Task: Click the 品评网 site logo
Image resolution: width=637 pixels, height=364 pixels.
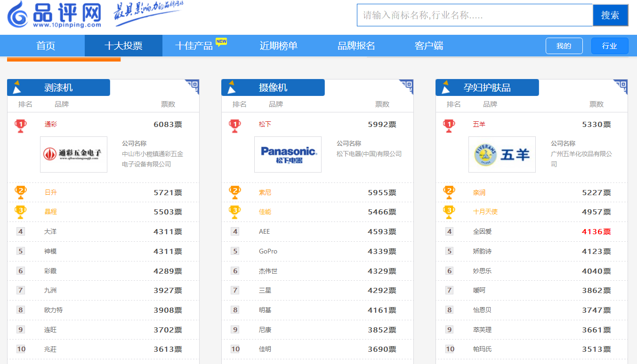Action: [55, 14]
